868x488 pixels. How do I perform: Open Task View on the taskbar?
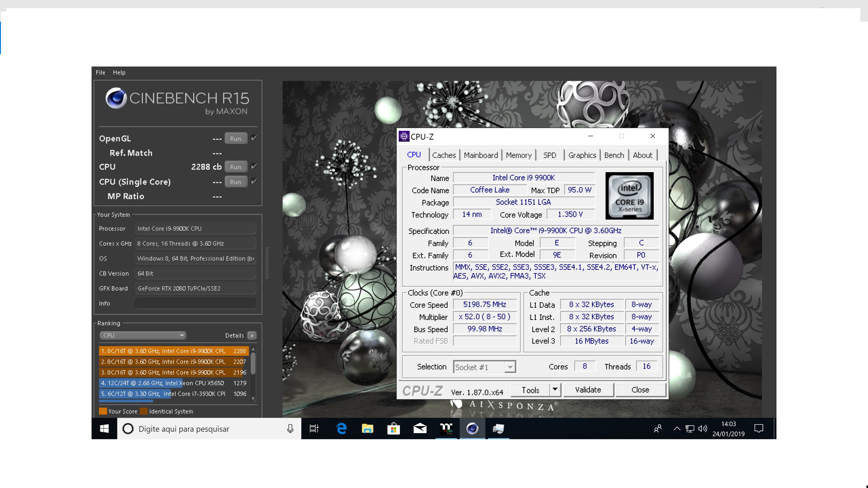pos(314,428)
